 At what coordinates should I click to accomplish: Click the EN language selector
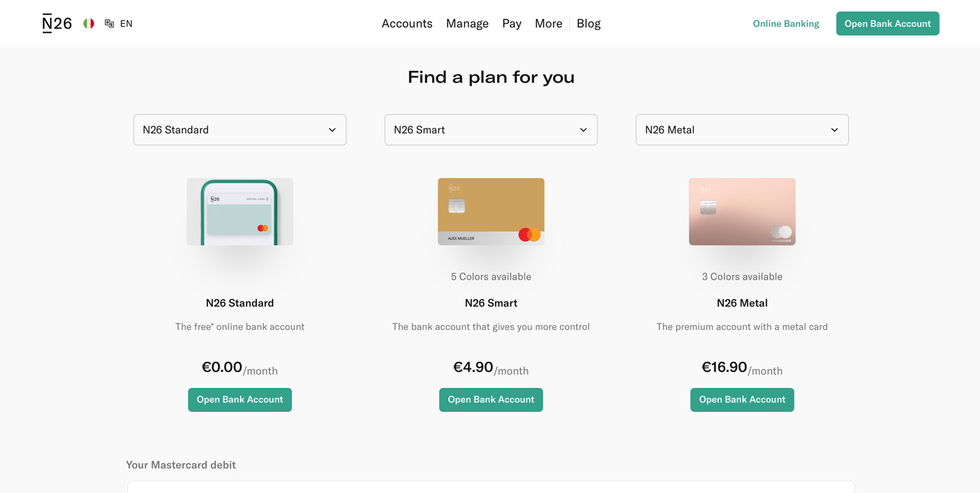point(126,23)
